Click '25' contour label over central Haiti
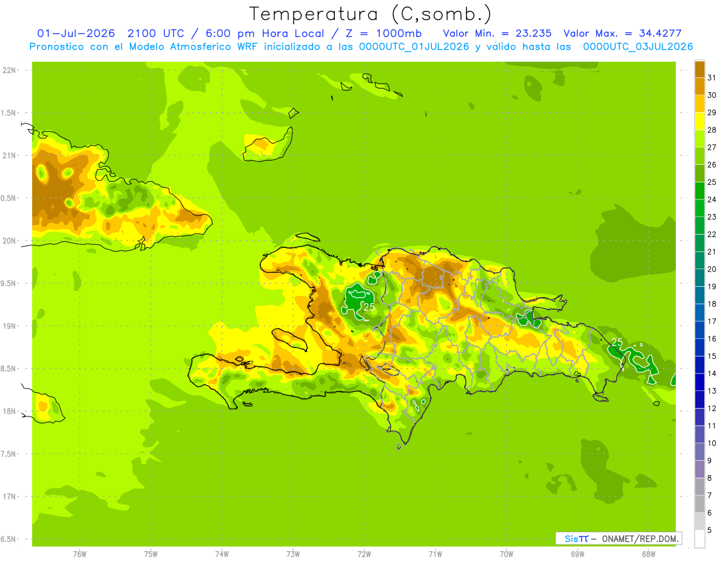 (369, 307)
